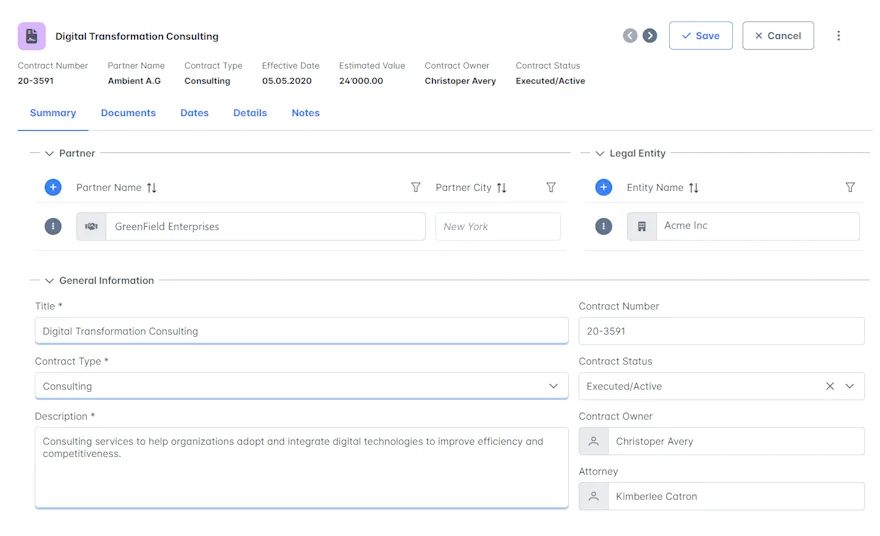
Task: Click the Christoper Avery owner field
Action: click(x=736, y=442)
